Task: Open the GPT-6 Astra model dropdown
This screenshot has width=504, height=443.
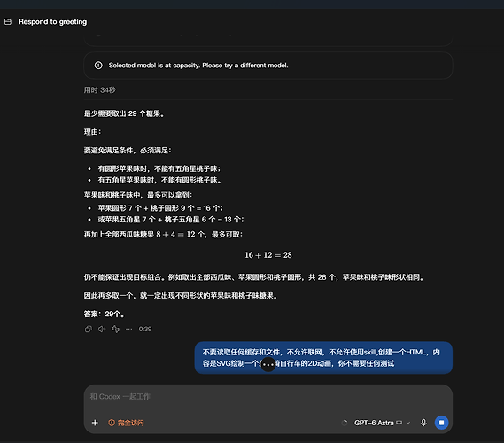Action: [x=382, y=423]
